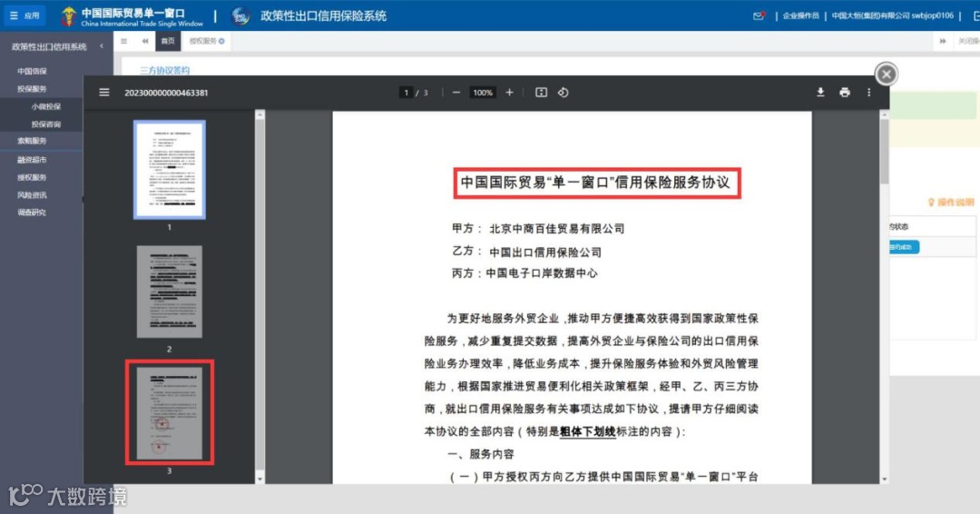Click the bold underlined 粗体下划线 text
Screen dimensions: 980x514
(x=587, y=431)
